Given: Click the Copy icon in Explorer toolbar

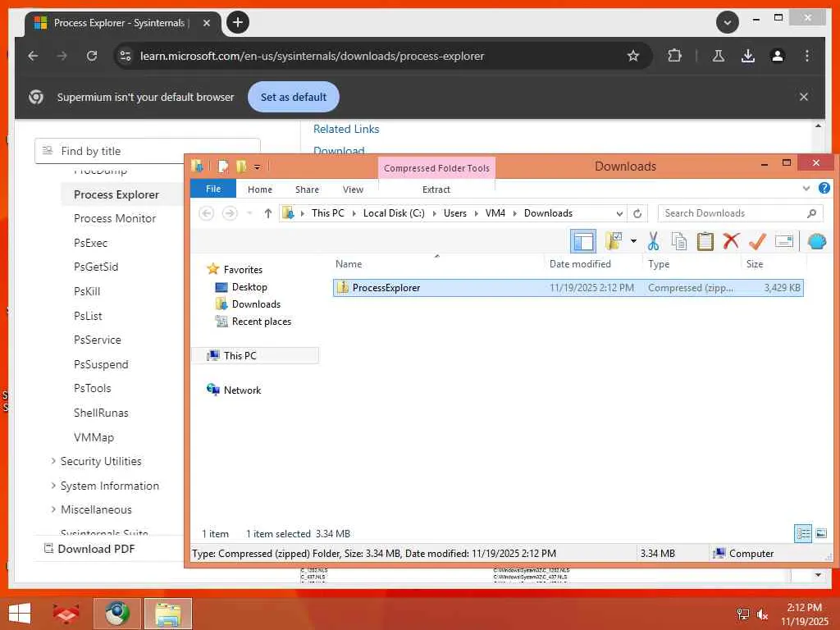Looking at the screenshot, I should pos(678,241).
